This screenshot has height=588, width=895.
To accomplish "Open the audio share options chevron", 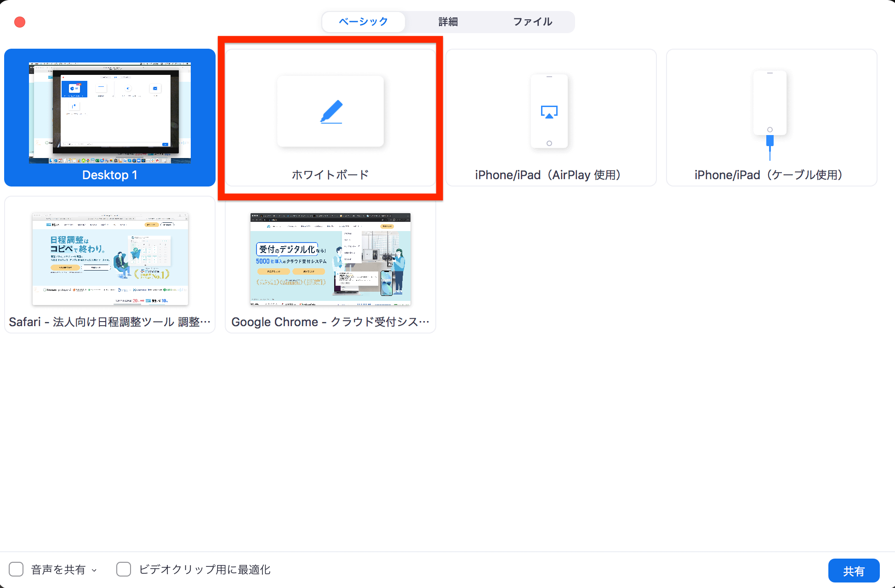I will (95, 570).
